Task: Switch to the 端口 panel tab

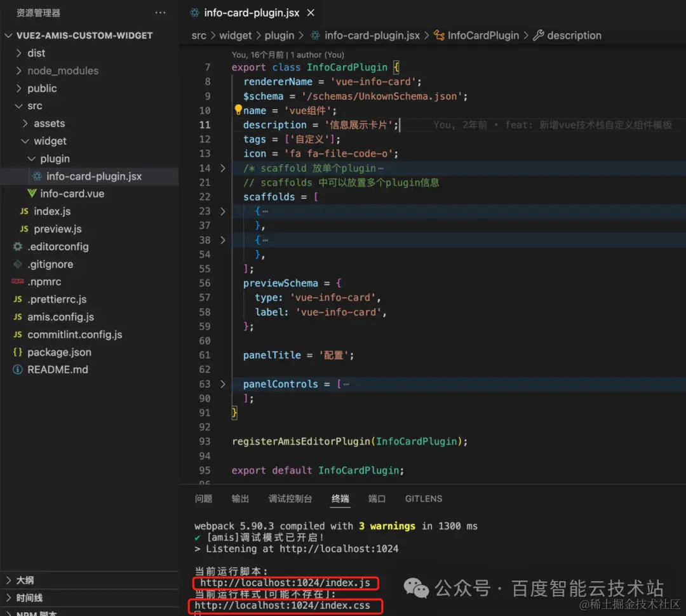Action: (377, 499)
